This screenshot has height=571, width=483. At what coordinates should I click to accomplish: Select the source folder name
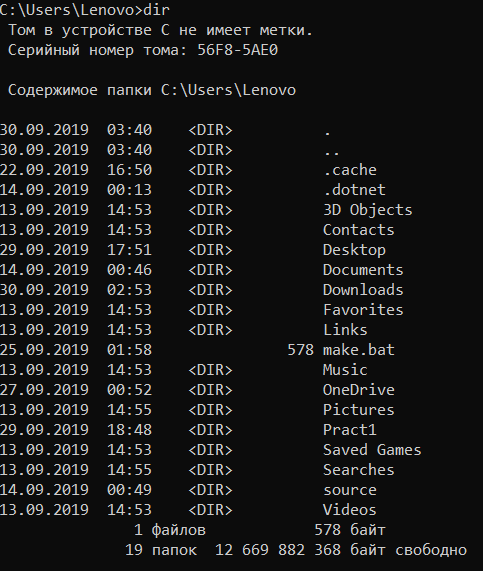point(350,491)
